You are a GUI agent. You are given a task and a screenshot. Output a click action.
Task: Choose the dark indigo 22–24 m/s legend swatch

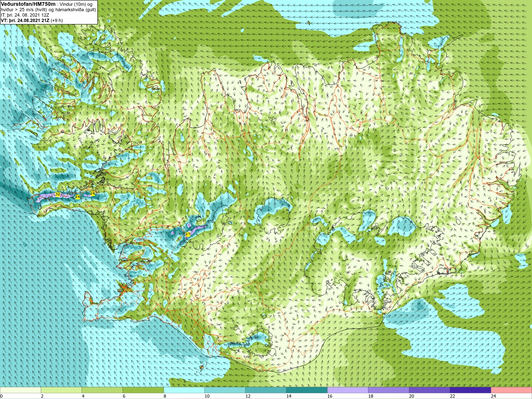[470, 390]
